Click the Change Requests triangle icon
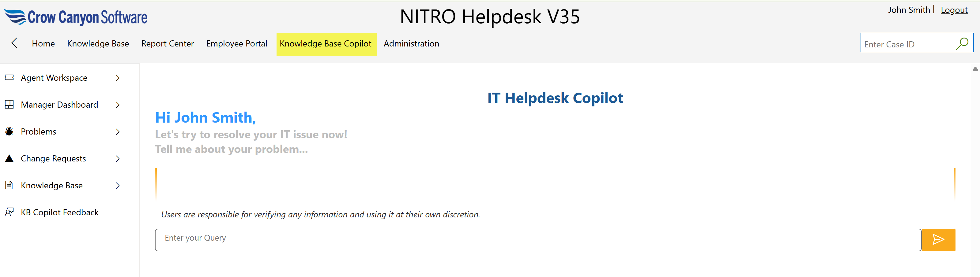 pos(9,158)
